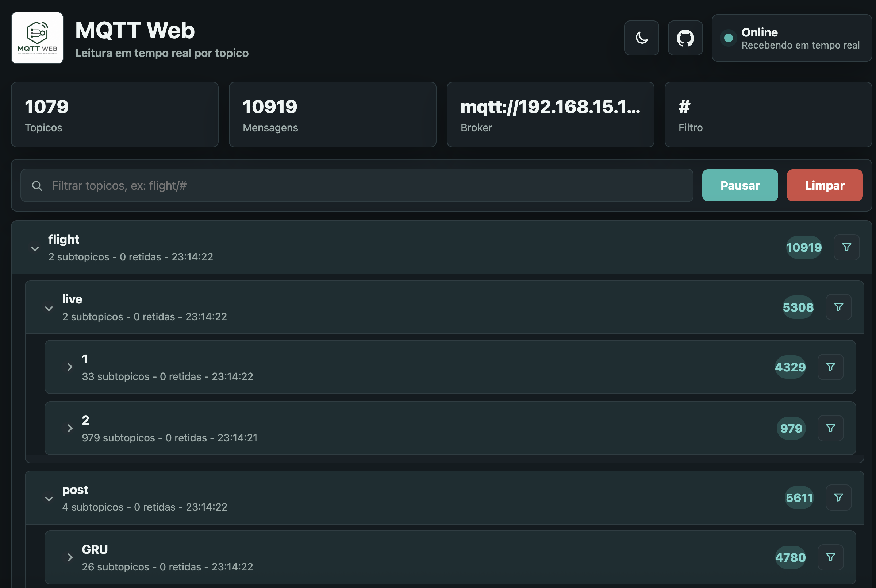Image resolution: width=876 pixels, height=588 pixels.
Task: Select the flight topic title
Action: (64, 239)
